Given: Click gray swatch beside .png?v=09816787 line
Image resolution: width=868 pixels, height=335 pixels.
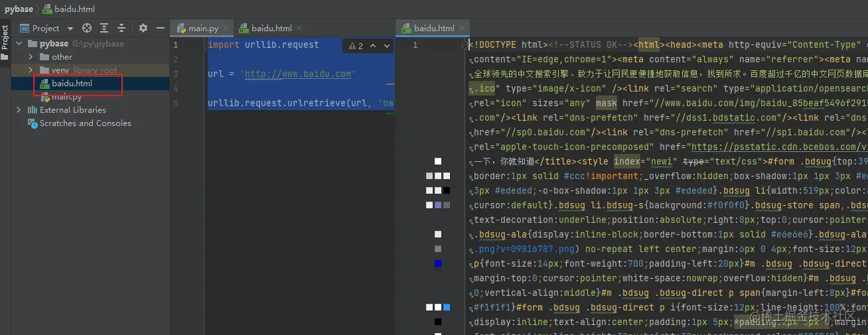Looking at the screenshot, I should pyautogui.click(x=438, y=249).
